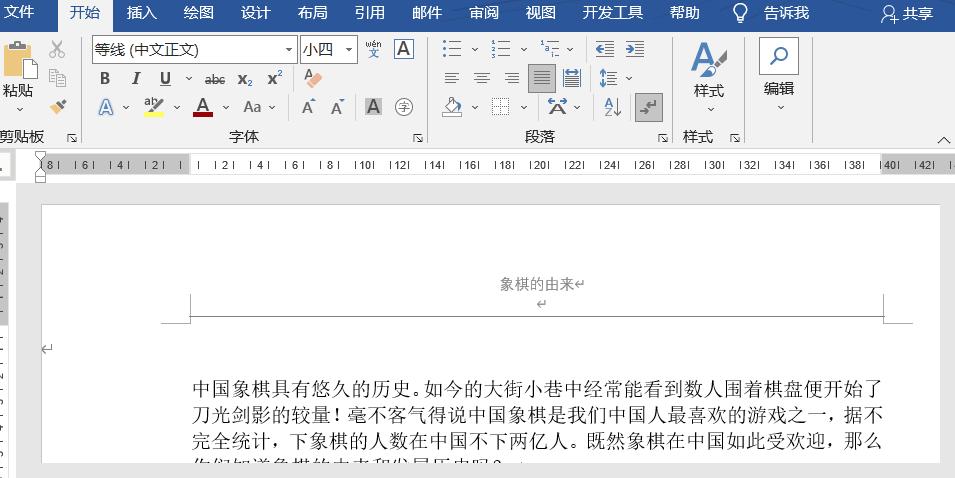Open the 编辑 editing menu

[778, 74]
